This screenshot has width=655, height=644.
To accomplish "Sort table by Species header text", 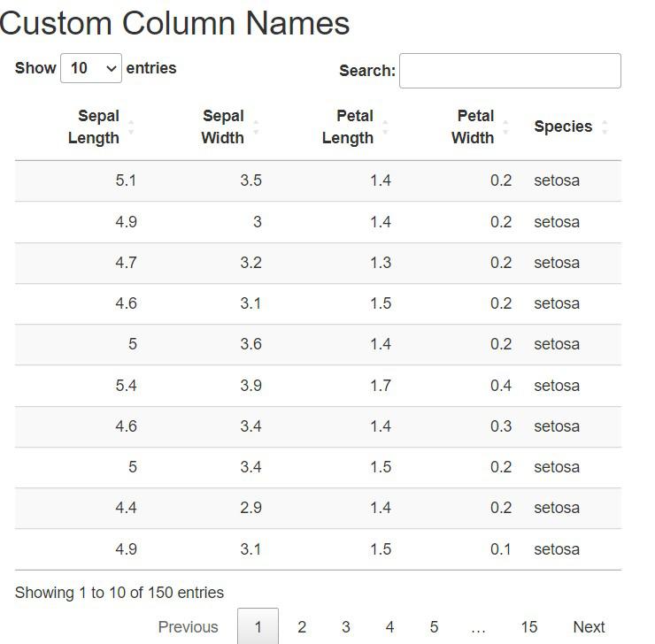I will (x=563, y=126).
